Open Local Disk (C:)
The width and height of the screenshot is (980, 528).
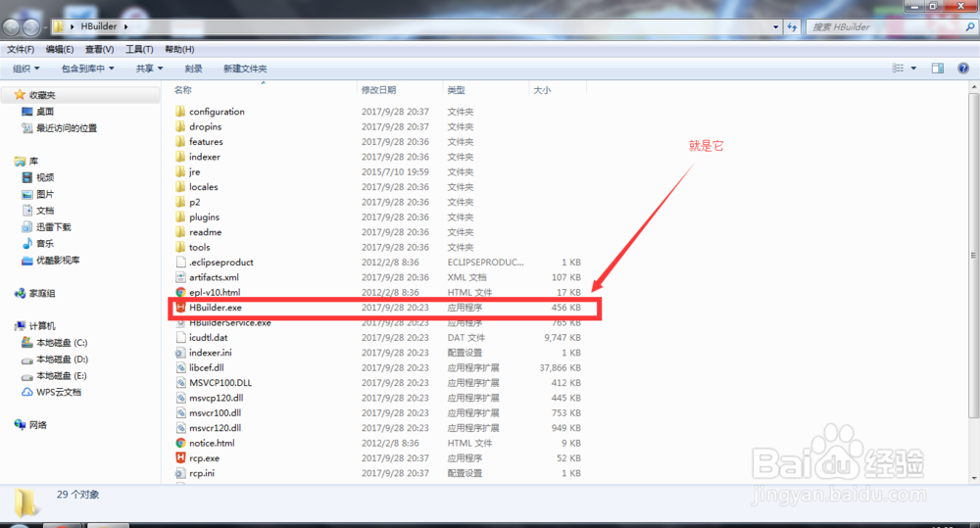(x=54, y=343)
